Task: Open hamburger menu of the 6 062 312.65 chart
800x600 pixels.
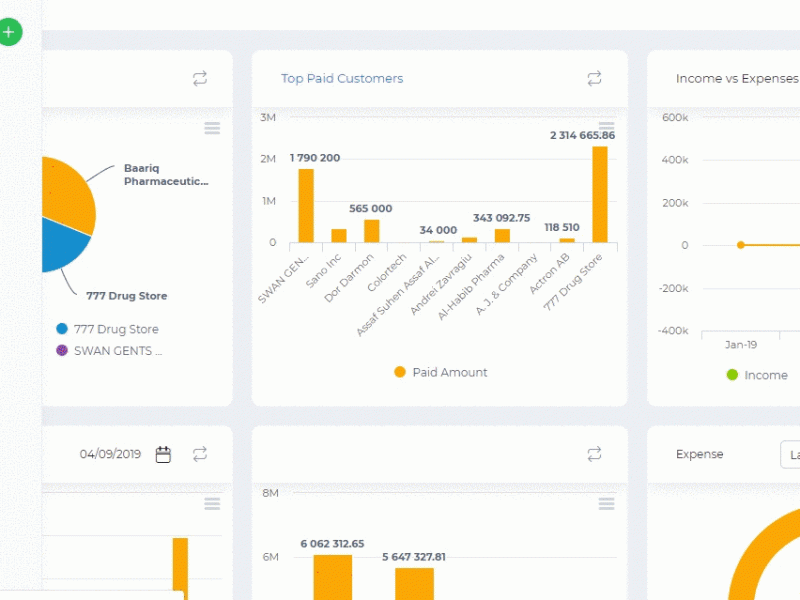Action: (607, 504)
